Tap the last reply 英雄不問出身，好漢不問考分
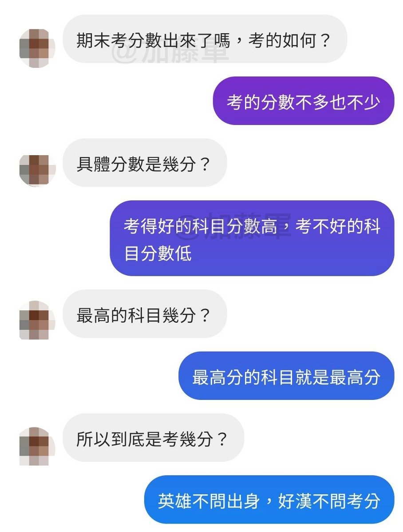The height and width of the screenshot is (532, 403). coord(269,500)
